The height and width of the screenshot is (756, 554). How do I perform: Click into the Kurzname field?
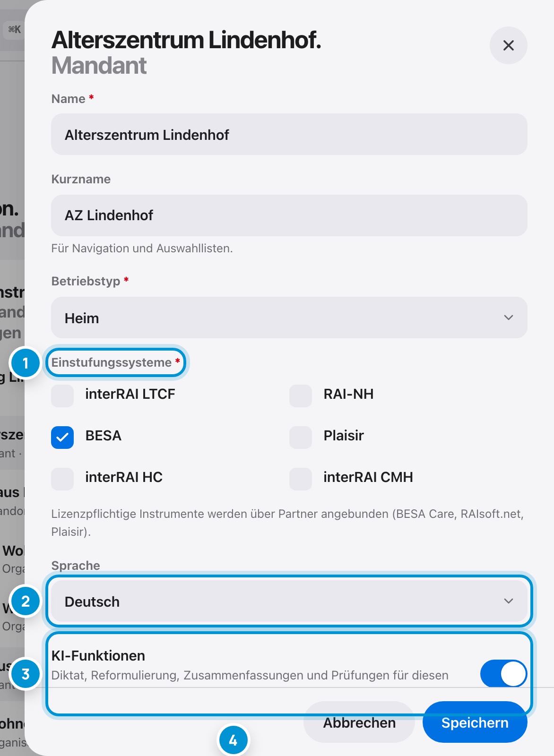(289, 215)
